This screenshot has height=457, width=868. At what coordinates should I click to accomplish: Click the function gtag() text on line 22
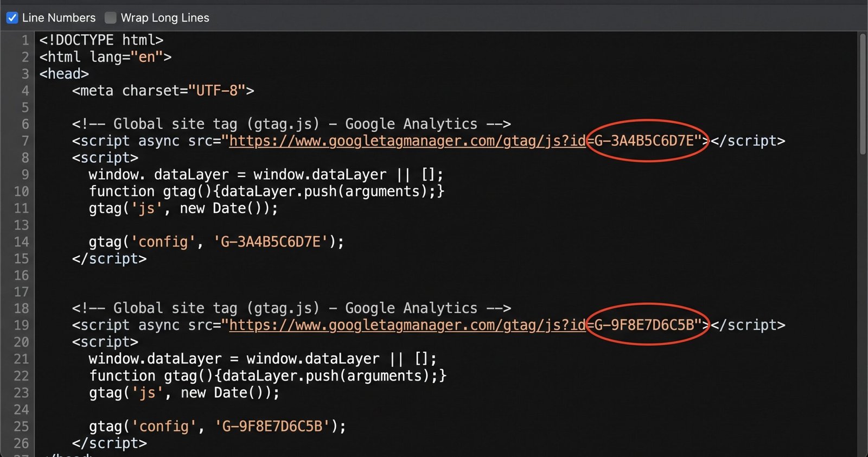152,376
